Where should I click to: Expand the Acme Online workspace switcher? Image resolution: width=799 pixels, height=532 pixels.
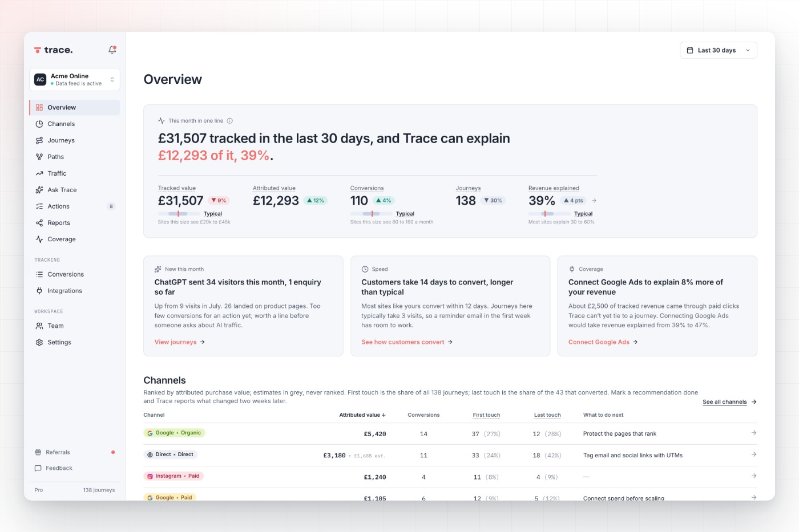pyautogui.click(x=75, y=80)
